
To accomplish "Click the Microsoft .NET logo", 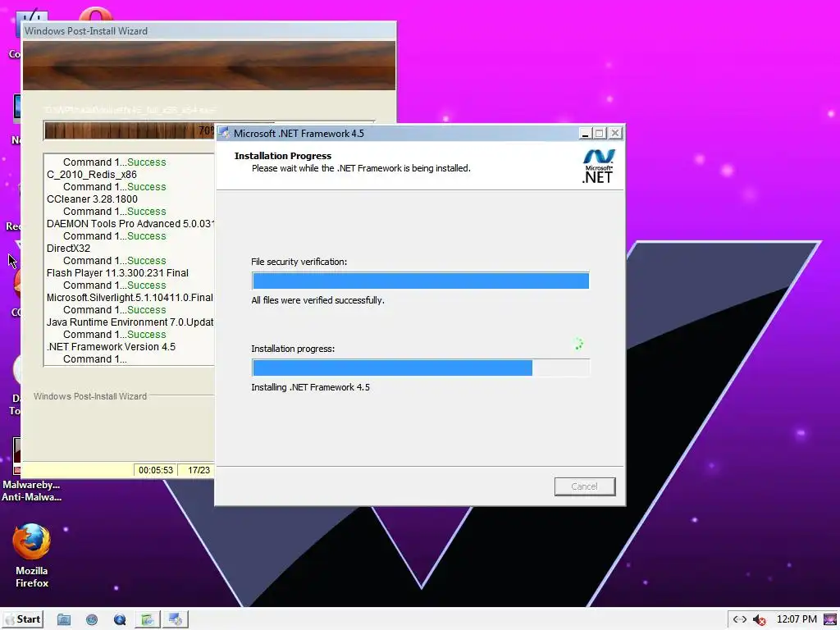I will point(598,167).
